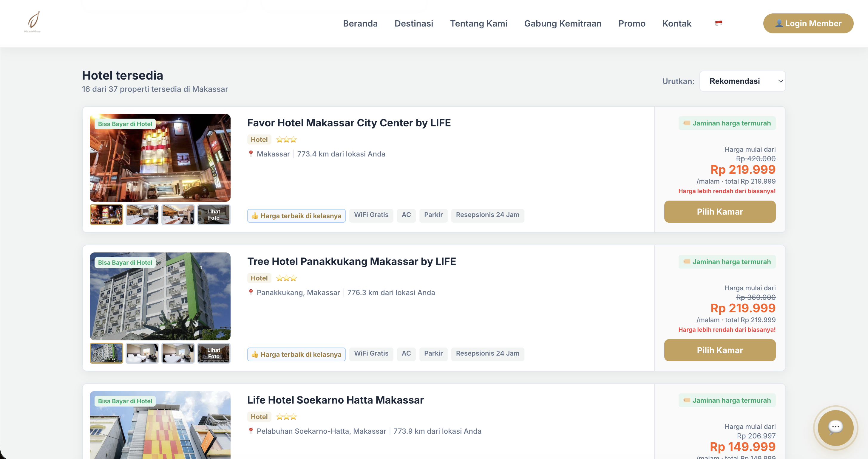Click the Login Member button
This screenshot has width=868, height=459.
808,23
